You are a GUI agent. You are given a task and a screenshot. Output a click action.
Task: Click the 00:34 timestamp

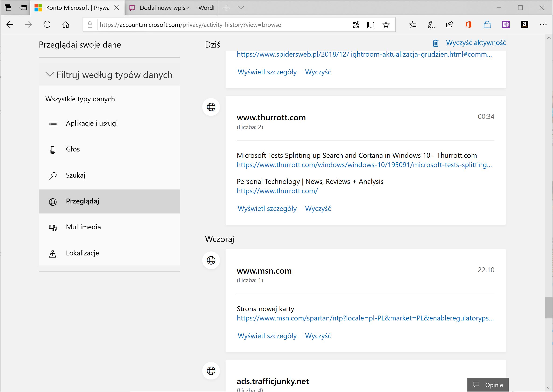486,117
